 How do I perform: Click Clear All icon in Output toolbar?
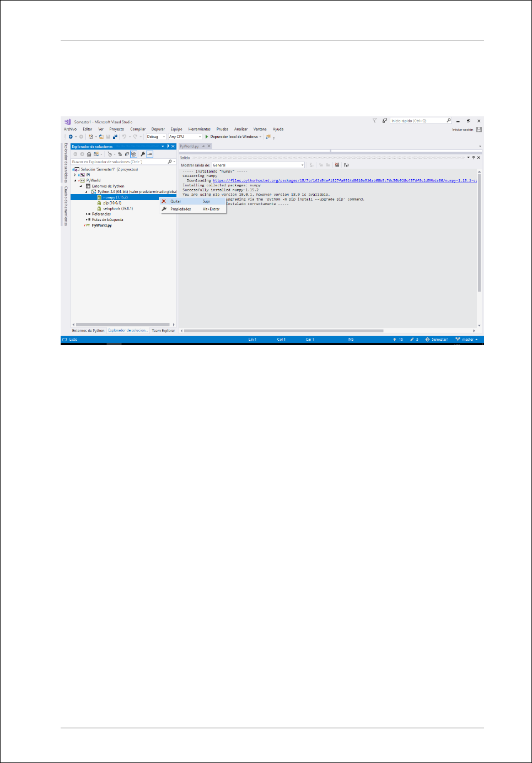[x=337, y=165]
